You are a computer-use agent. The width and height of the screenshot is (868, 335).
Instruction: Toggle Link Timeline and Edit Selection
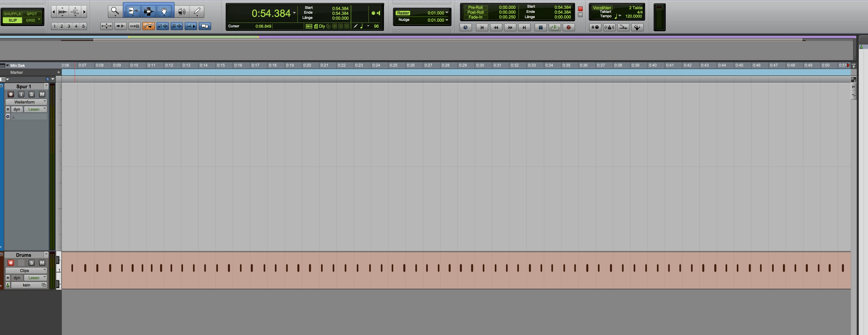point(162,26)
